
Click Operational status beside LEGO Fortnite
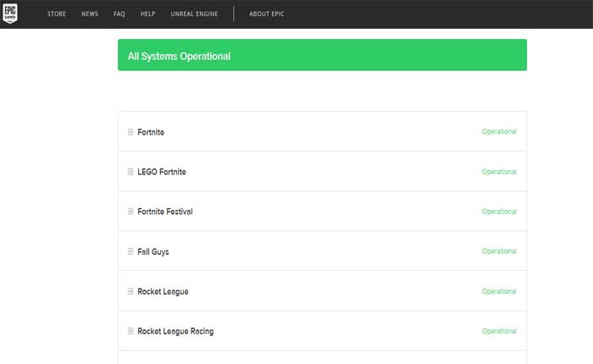coord(499,172)
